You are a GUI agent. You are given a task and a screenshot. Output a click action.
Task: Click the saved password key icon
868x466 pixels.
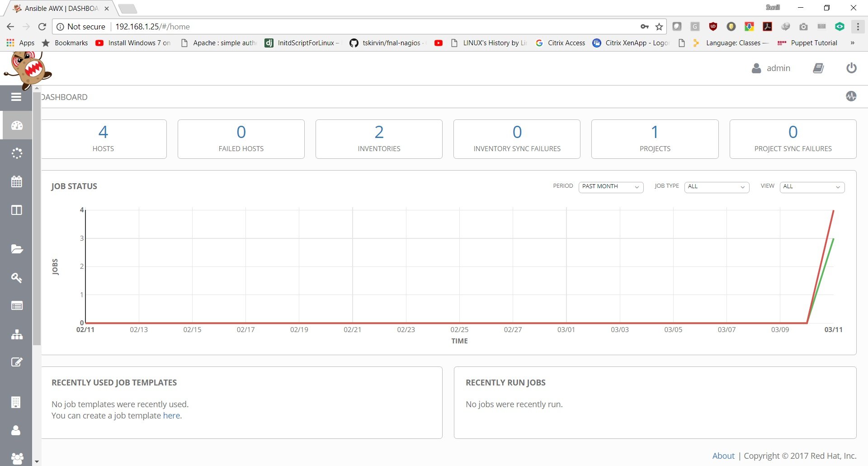tap(645, 27)
